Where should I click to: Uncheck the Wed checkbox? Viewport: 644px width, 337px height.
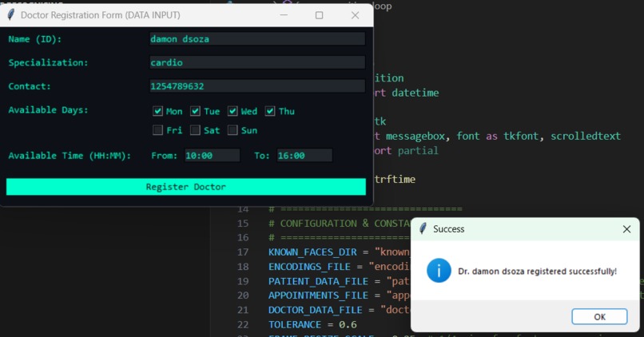[233, 111]
